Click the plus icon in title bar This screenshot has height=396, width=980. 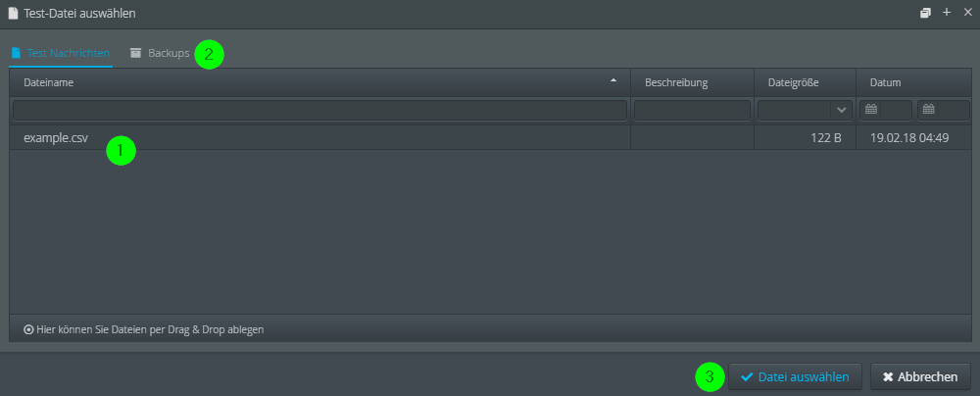947,12
